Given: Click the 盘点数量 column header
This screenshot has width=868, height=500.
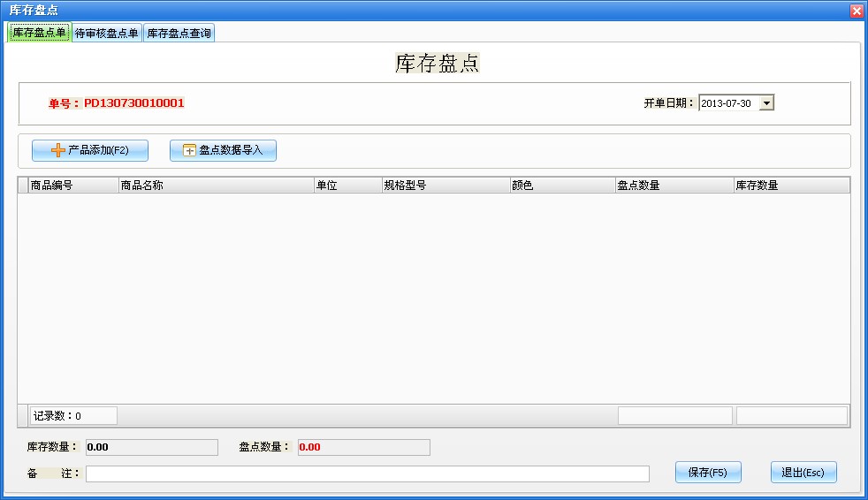Looking at the screenshot, I should (674, 186).
